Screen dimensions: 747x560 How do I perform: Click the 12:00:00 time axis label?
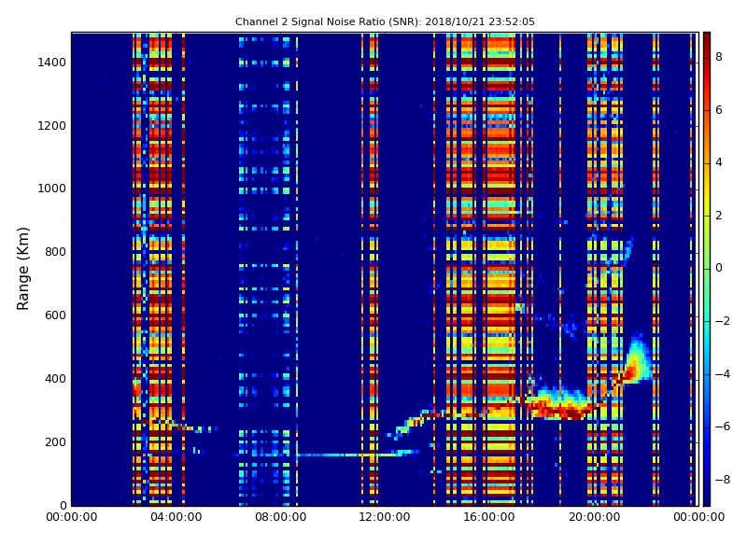point(385,517)
